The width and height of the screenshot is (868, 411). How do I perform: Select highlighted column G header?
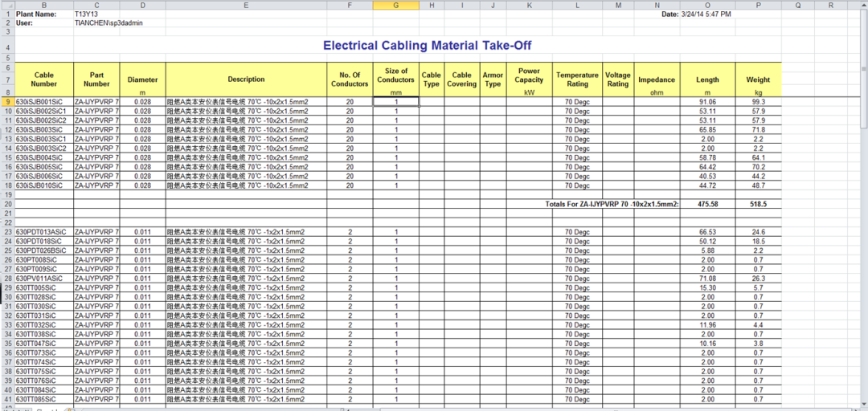click(x=395, y=5)
